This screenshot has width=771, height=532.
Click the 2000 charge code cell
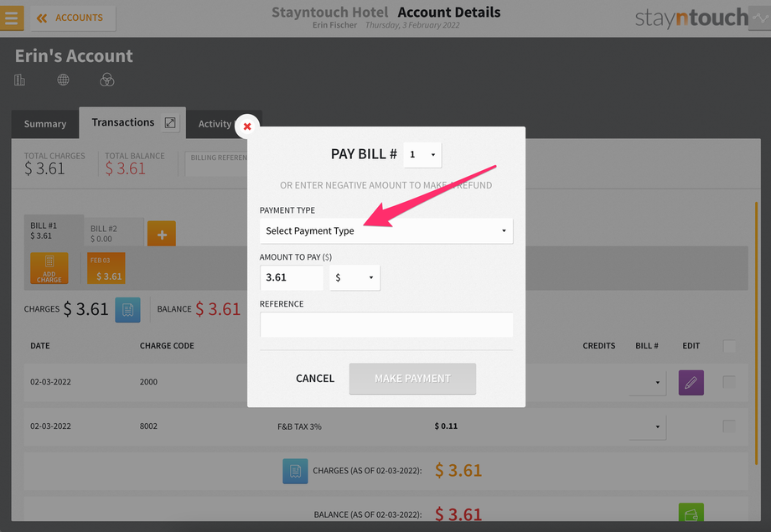pyautogui.click(x=148, y=381)
